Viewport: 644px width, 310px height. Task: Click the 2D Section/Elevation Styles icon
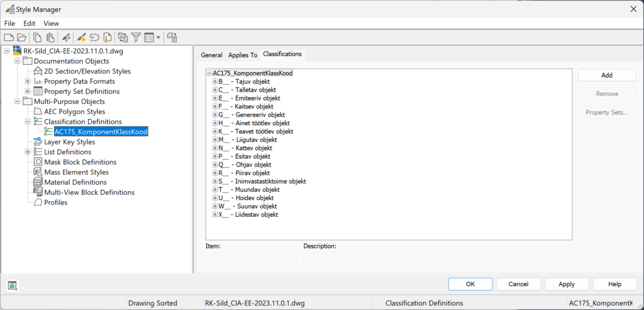38,71
